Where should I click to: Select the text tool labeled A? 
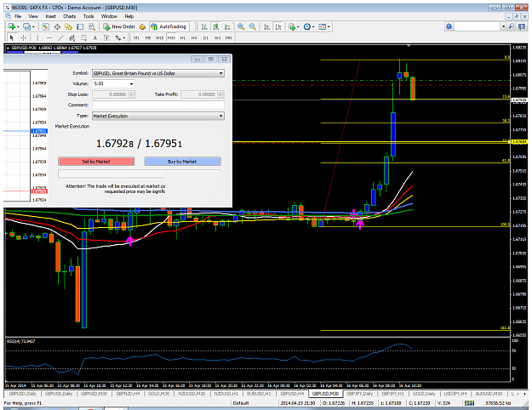coord(95,37)
